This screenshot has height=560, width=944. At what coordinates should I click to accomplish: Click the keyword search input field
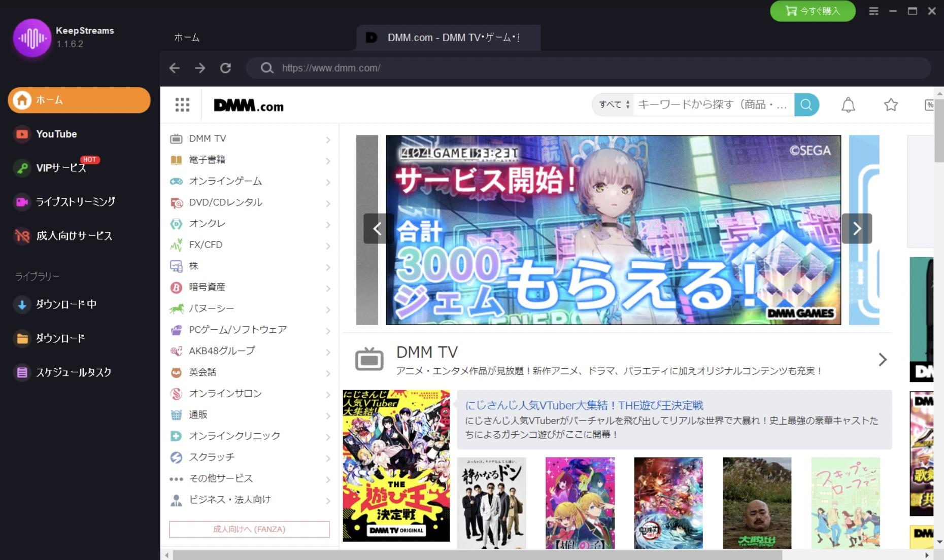[713, 104]
